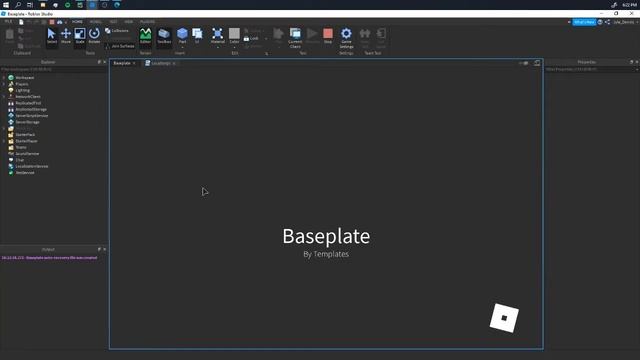The width and height of the screenshot is (640, 360).
Task: Open the UI insert tool
Action: (x=197, y=35)
